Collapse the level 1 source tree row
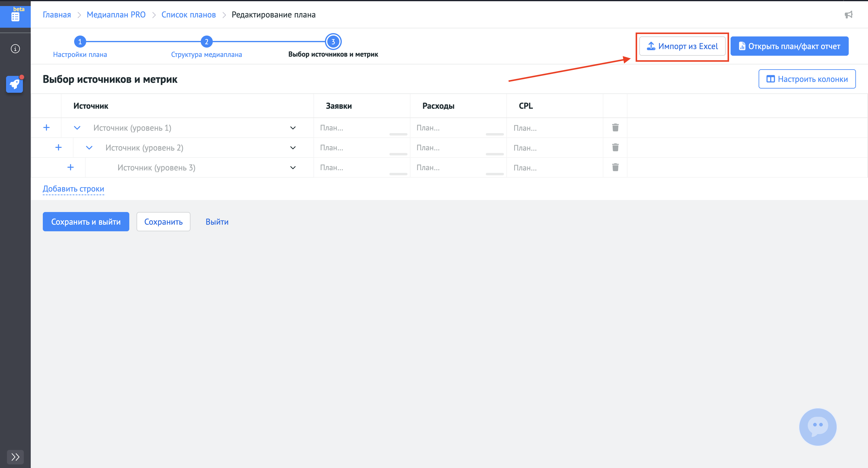This screenshot has width=868, height=468. pyautogui.click(x=77, y=128)
